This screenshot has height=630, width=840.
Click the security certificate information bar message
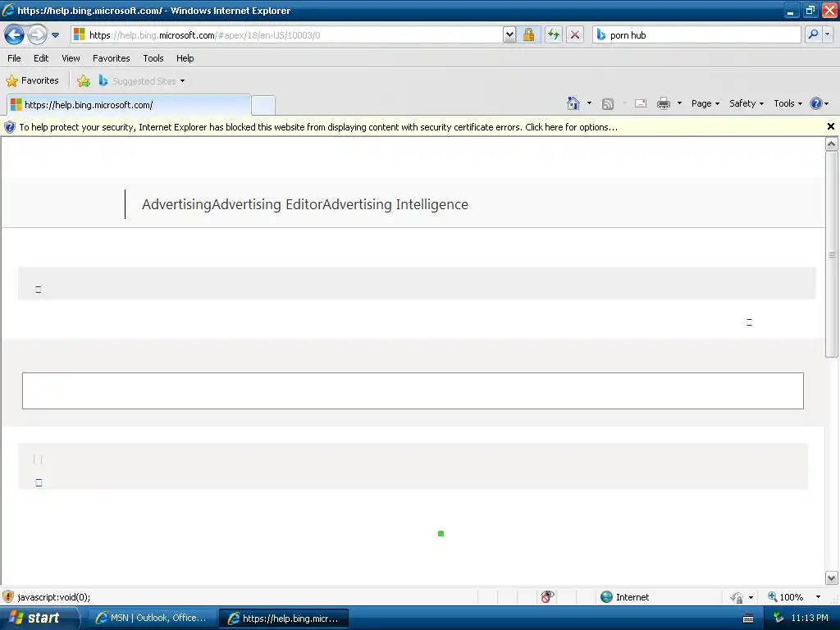(x=318, y=127)
